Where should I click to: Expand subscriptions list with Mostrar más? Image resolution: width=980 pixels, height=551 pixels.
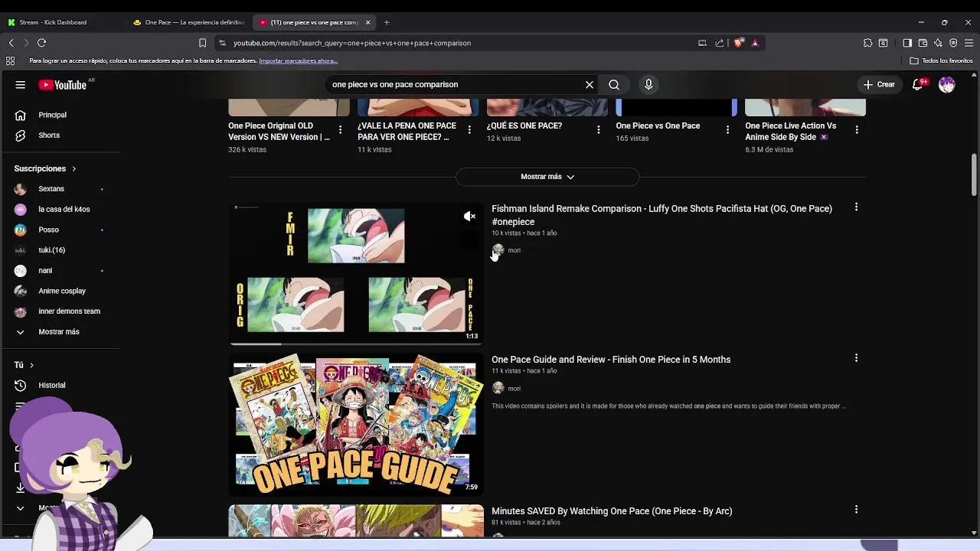point(59,331)
